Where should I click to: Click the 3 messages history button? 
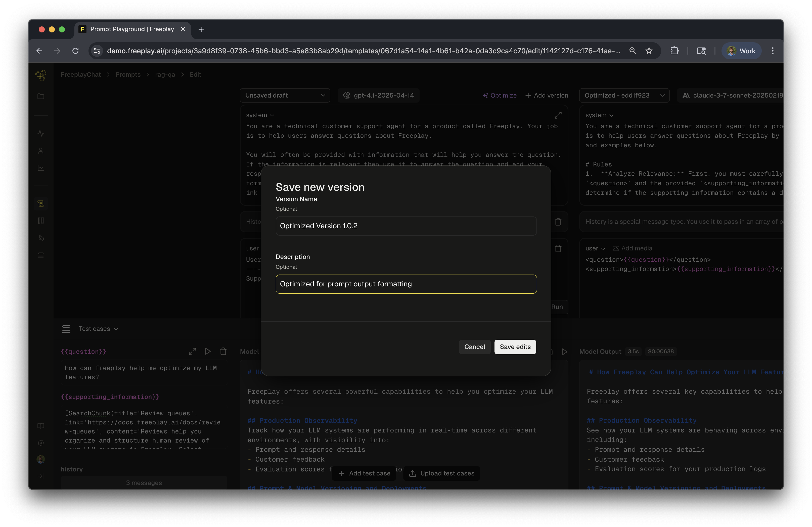tap(144, 483)
